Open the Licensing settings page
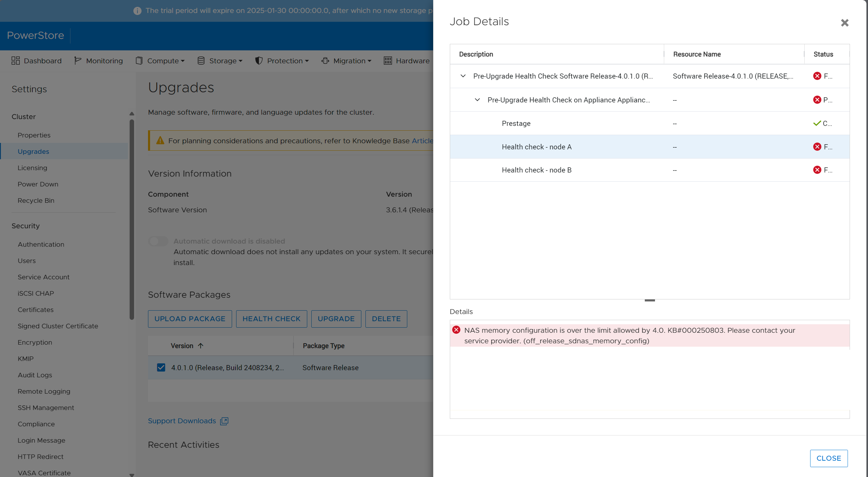This screenshot has height=477, width=868. [32, 168]
